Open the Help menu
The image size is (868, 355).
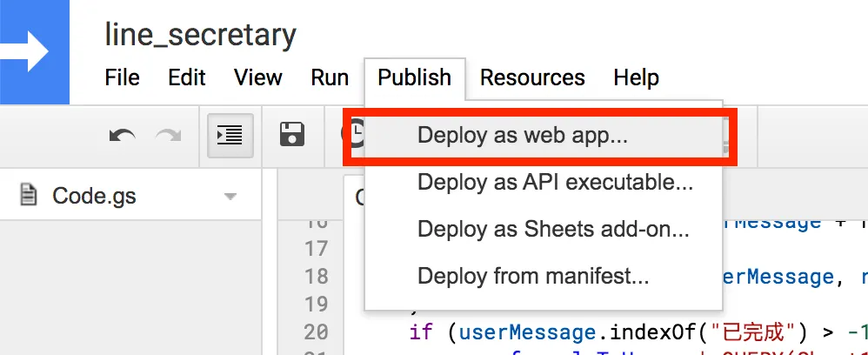tap(636, 77)
